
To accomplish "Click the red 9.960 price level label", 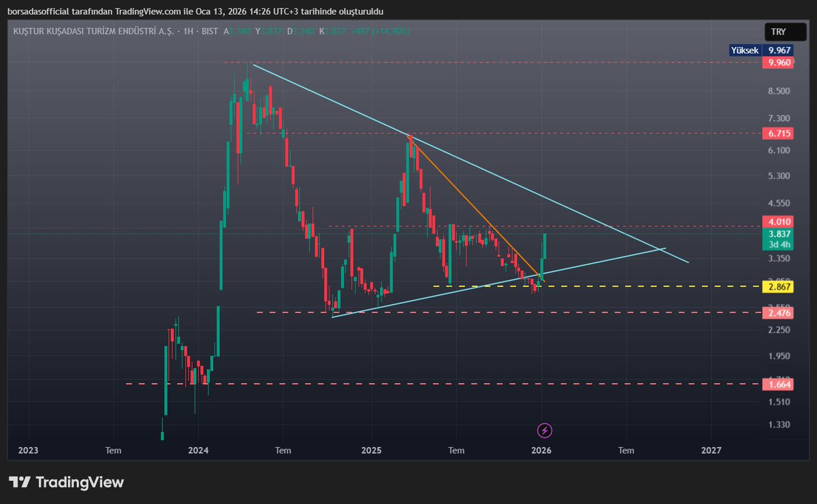I will [x=779, y=62].
